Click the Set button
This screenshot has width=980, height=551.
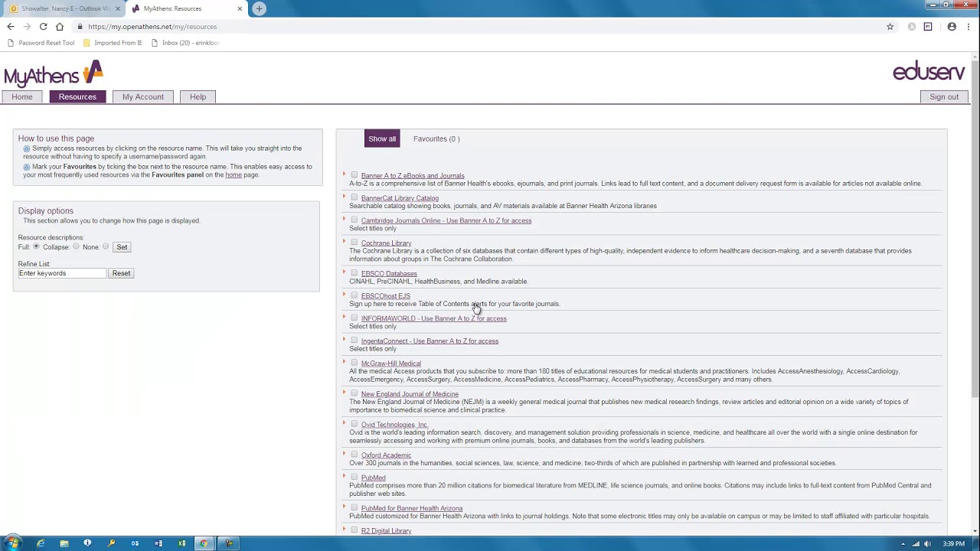pos(122,247)
